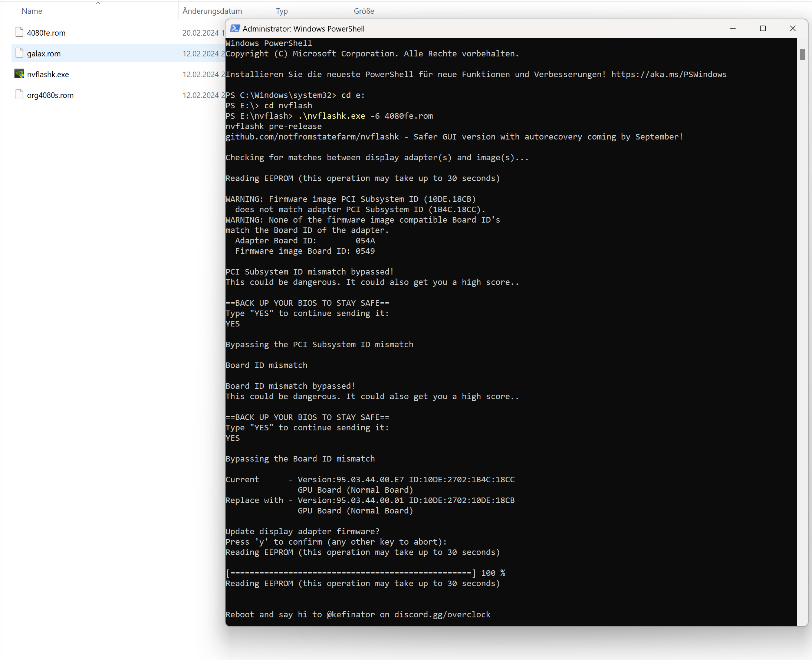Maximize the PowerShell window

click(763, 29)
